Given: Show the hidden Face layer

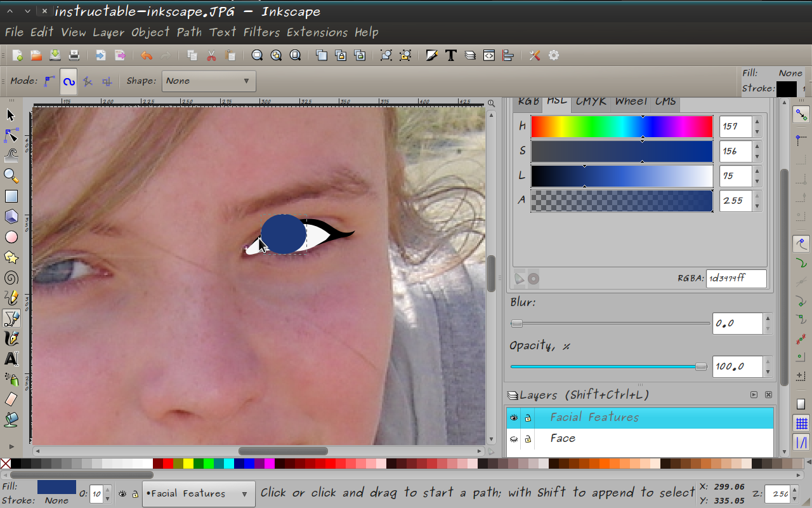Looking at the screenshot, I should tap(514, 438).
